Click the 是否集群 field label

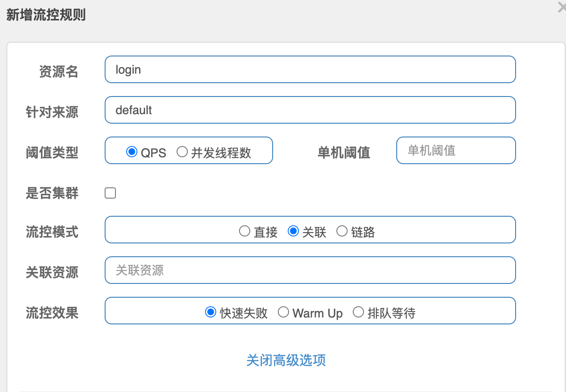click(x=52, y=193)
